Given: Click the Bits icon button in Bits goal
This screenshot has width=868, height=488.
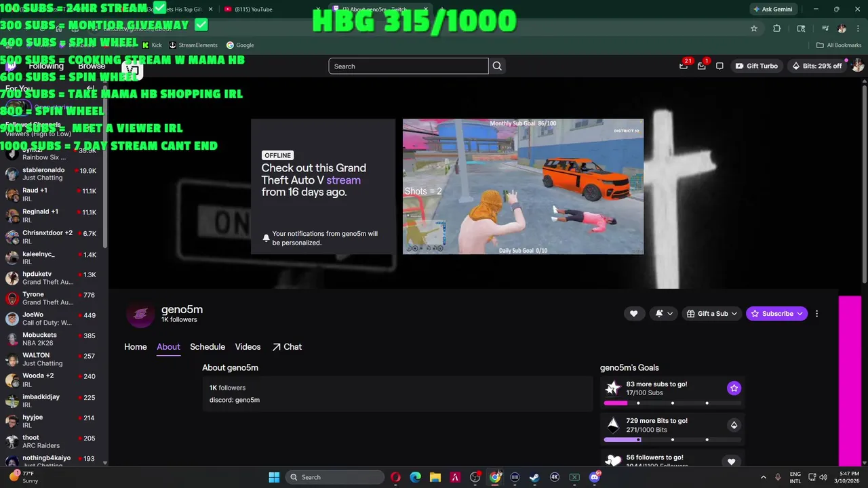Looking at the screenshot, I should tap(734, 425).
